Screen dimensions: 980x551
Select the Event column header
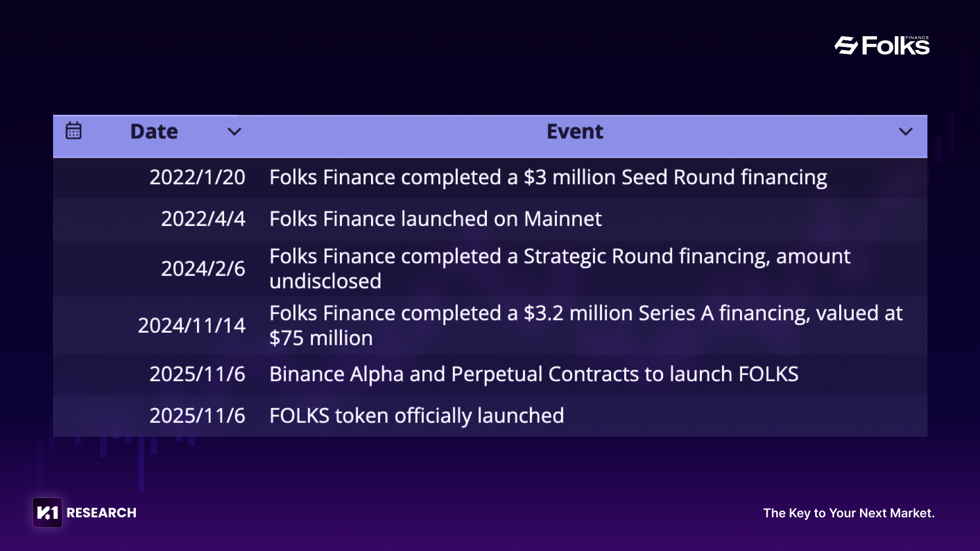tap(575, 132)
